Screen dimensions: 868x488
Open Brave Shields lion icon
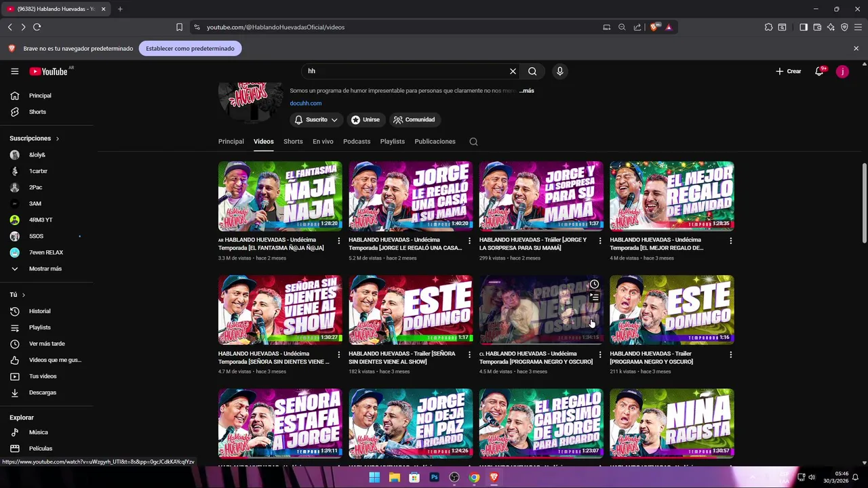(x=654, y=27)
